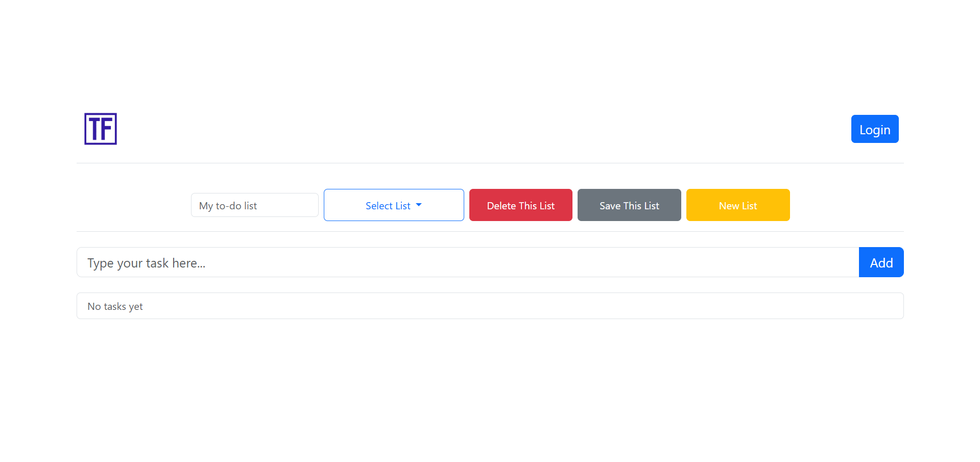Place the cursor in the task entry box
This screenshot has height=462, width=980.
(467, 262)
